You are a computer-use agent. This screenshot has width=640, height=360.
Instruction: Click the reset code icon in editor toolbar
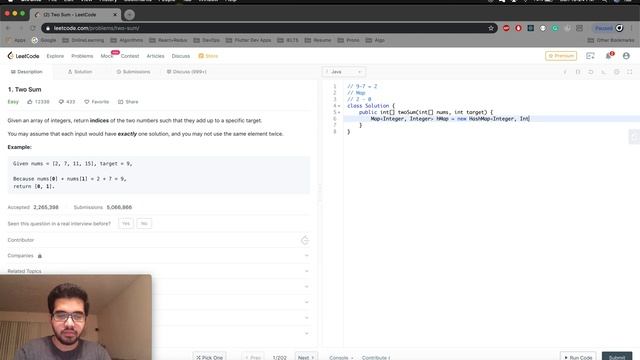pos(591,72)
